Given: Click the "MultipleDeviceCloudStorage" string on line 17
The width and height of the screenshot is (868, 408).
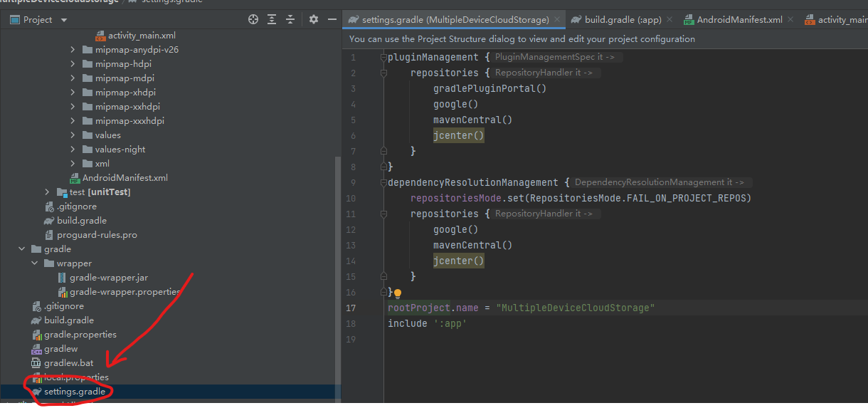Looking at the screenshot, I should point(576,308).
